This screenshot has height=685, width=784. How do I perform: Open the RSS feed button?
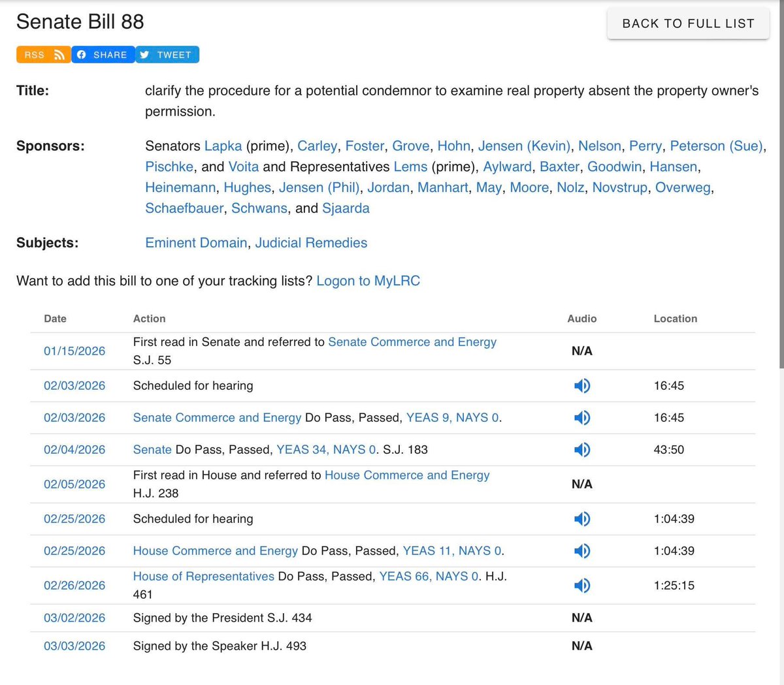pyautogui.click(x=44, y=55)
